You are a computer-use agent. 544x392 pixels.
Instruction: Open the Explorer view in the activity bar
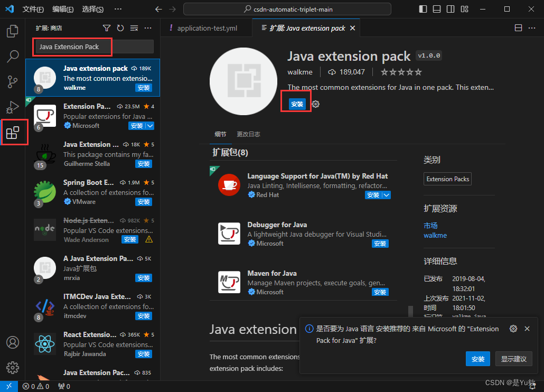(x=13, y=31)
